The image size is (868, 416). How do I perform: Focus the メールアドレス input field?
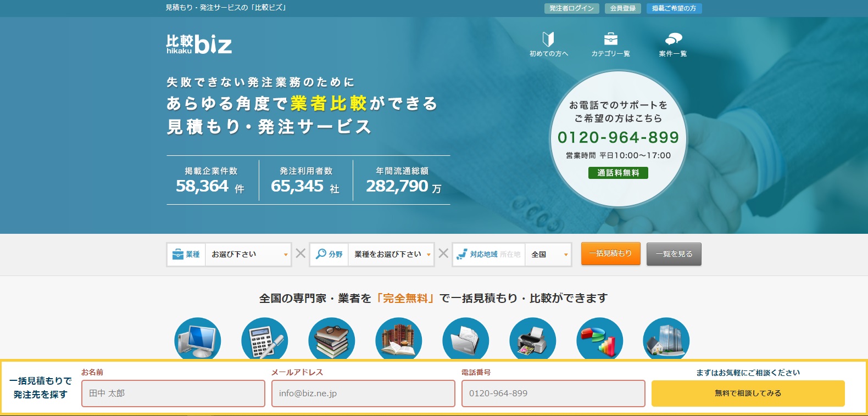click(363, 393)
